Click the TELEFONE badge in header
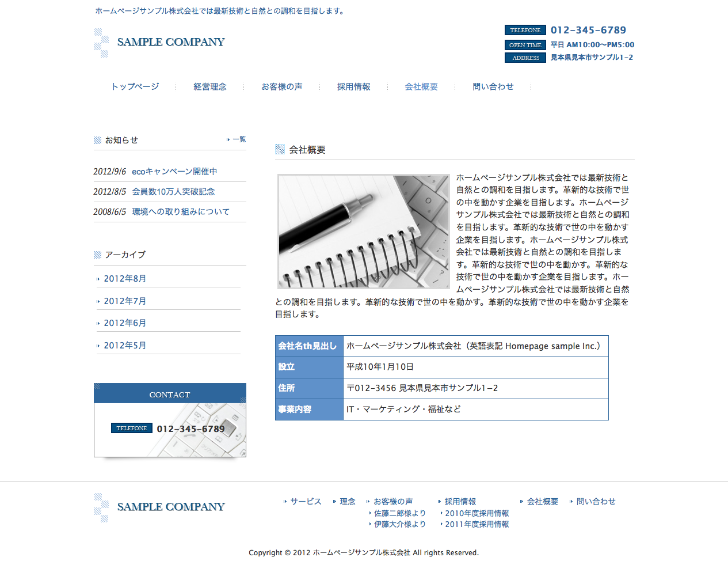 (x=525, y=30)
